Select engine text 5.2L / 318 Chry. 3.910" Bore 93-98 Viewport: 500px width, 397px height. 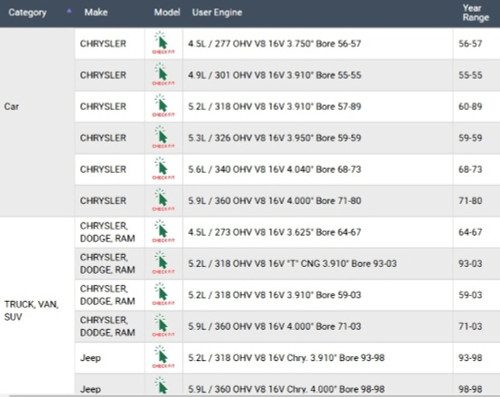286,358
